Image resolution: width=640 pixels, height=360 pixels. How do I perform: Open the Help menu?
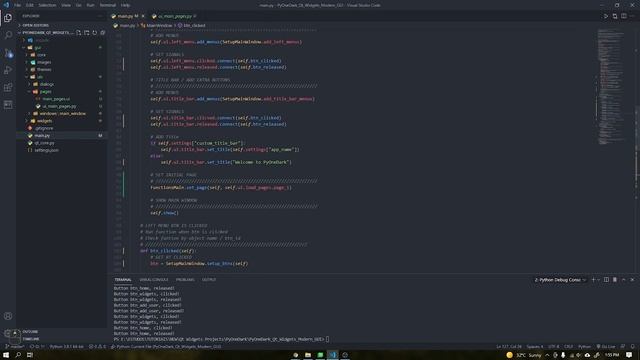tap(125, 5)
